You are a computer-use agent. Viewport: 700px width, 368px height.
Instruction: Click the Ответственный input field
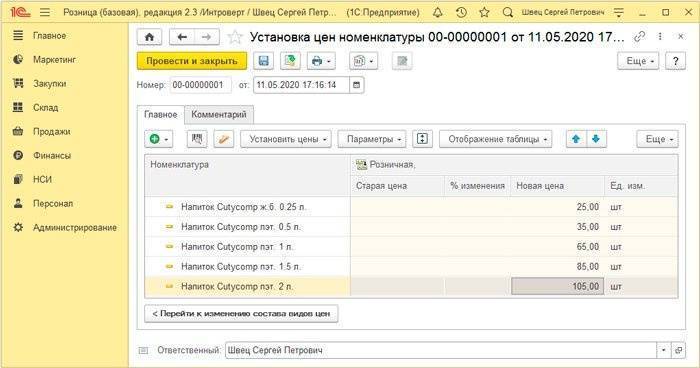click(441, 351)
